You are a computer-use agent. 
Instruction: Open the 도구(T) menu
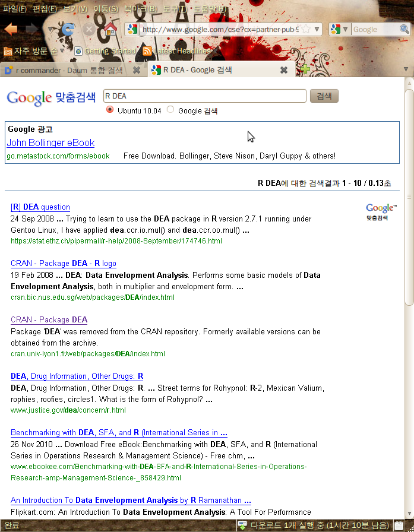coord(175,9)
